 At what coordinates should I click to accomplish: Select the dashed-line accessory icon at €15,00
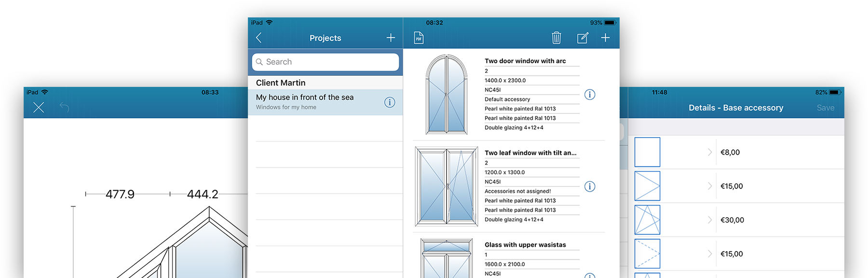[x=647, y=253]
